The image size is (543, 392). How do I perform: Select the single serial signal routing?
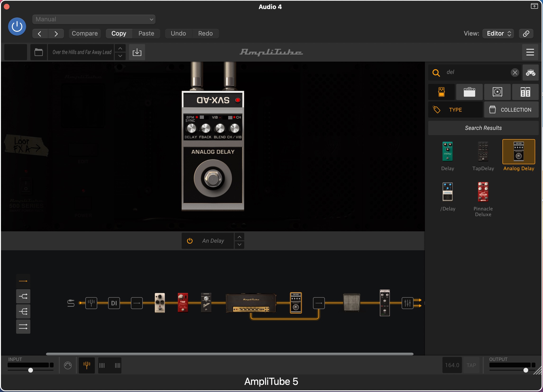[23, 281]
